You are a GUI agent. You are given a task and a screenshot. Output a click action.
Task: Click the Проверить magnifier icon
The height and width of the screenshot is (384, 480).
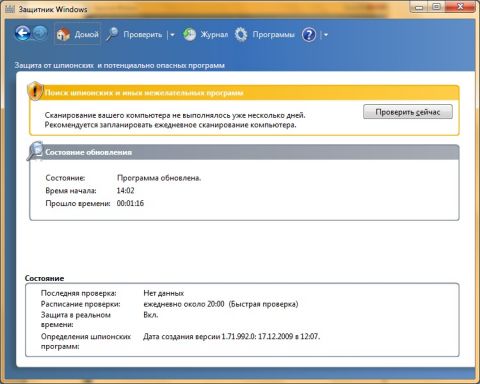point(112,34)
